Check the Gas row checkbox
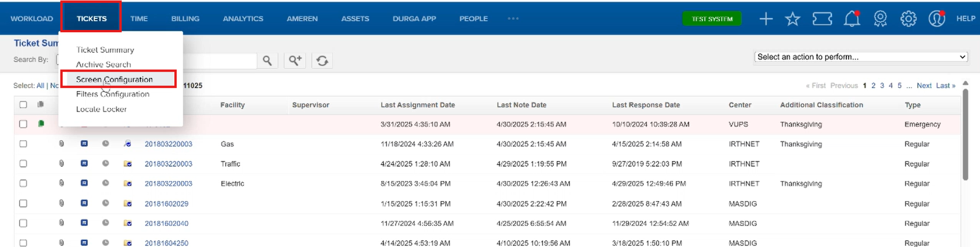 click(23, 144)
